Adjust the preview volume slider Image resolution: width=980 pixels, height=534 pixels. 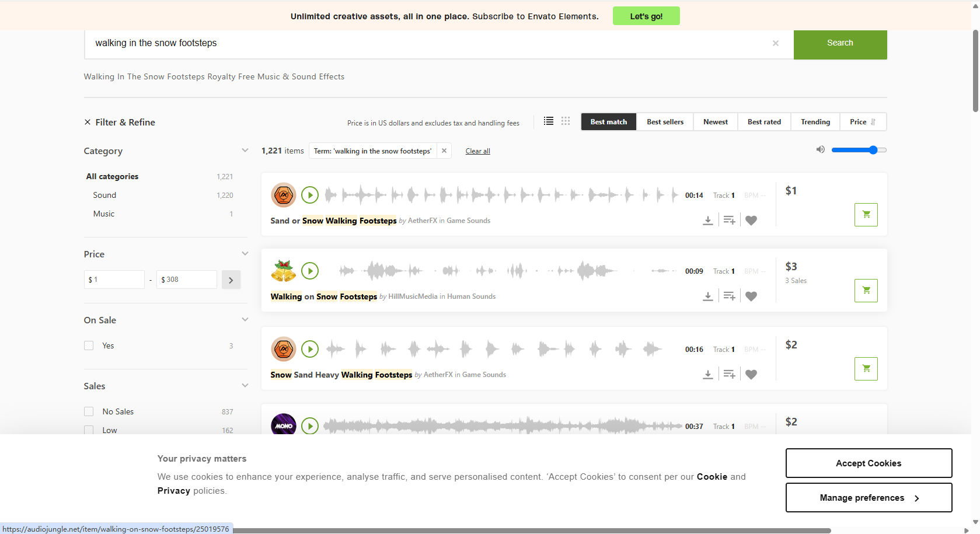859,150
